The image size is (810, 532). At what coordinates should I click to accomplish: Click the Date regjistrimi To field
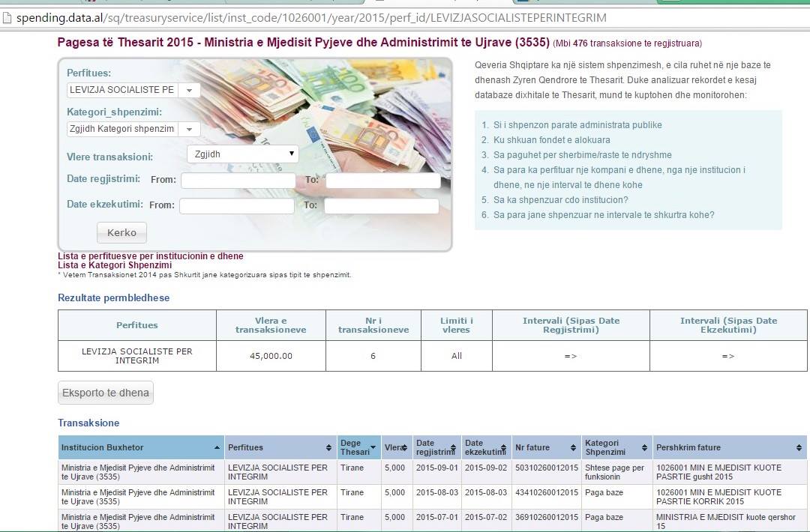(382, 181)
